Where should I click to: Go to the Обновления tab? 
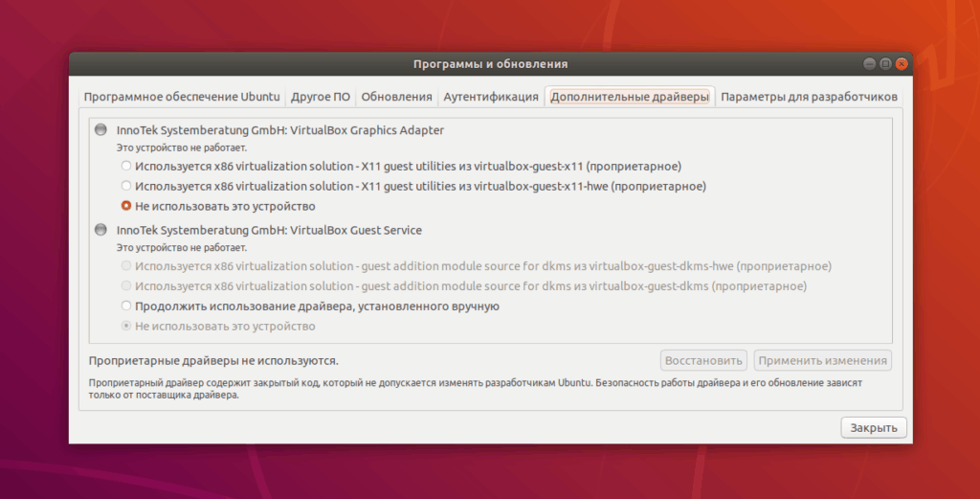(396, 97)
